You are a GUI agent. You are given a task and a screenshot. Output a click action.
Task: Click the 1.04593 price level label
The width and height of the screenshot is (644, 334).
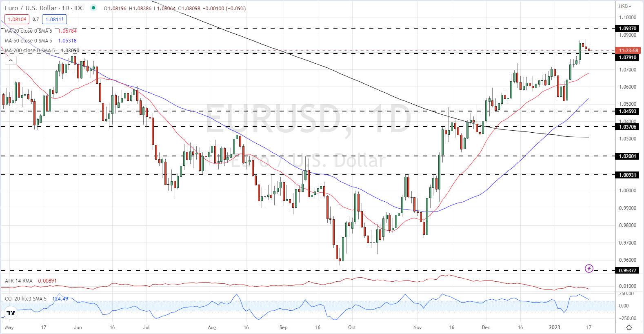coord(628,111)
